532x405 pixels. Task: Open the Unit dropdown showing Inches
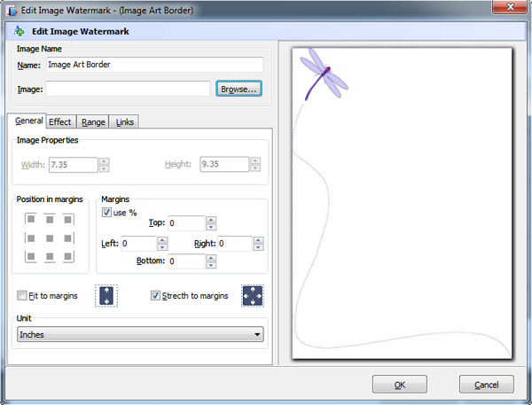point(141,334)
